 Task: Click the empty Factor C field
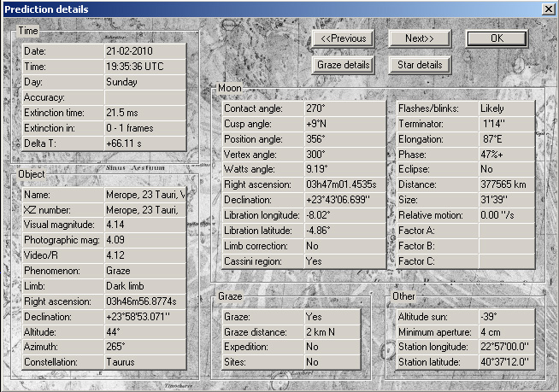point(507,260)
